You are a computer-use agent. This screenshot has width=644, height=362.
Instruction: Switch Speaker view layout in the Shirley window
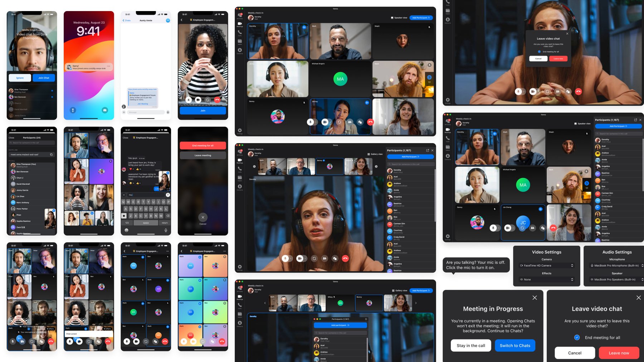click(x=399, y=18)
